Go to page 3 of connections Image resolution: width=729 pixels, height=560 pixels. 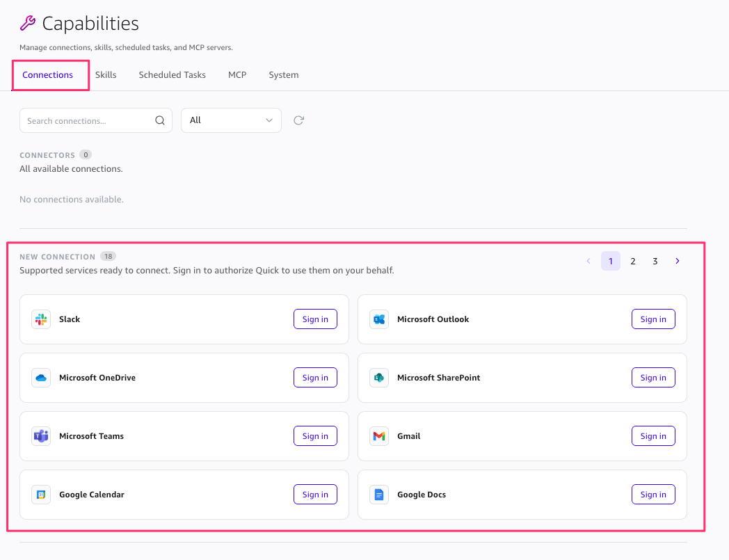click(655, 261)
